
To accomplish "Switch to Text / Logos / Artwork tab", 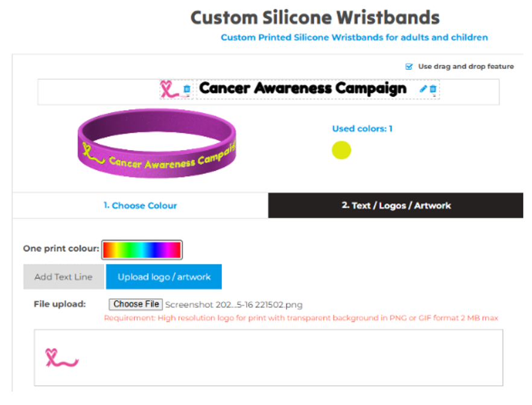I will coord(396,206).
